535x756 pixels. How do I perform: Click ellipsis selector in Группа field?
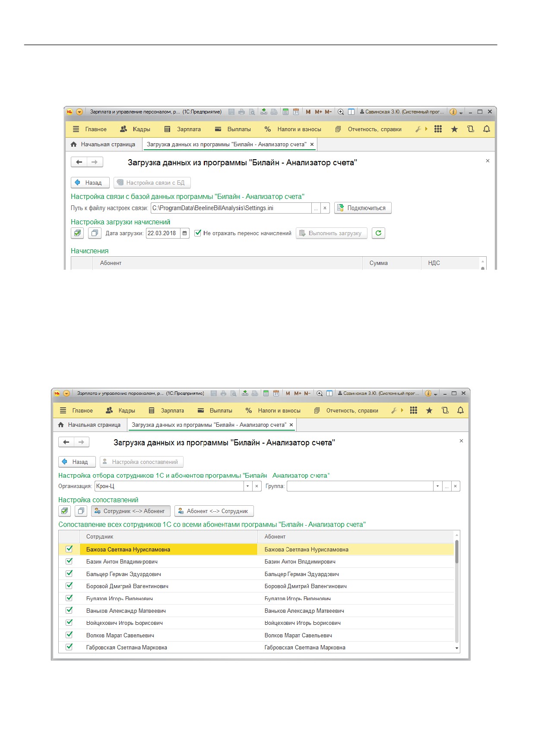pos(446,486)
